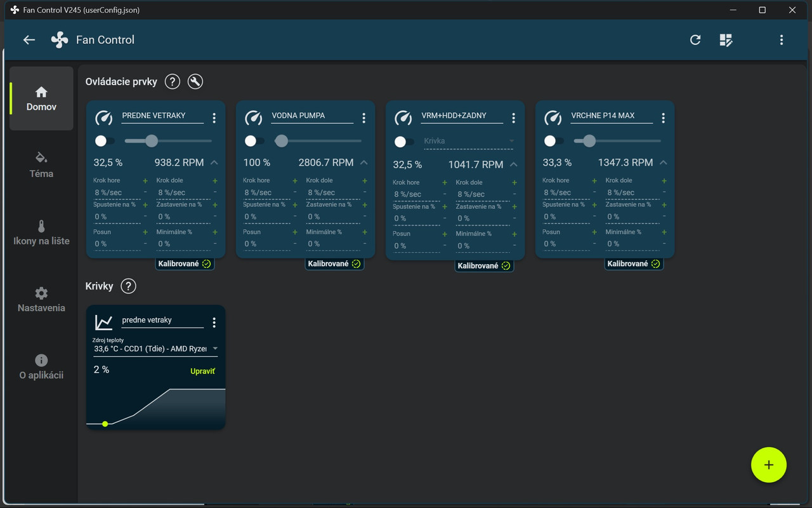Increase Spustenie na % on VODNA PUMPA
This screenshot has width=812, height=508.
pos(295,205)
